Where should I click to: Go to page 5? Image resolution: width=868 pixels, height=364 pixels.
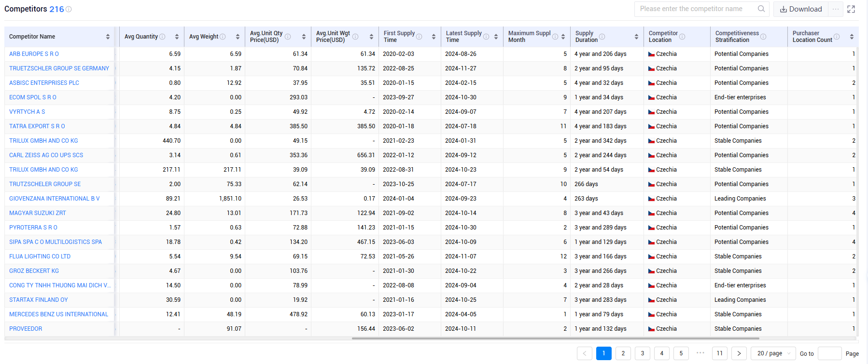click(681, 353)
